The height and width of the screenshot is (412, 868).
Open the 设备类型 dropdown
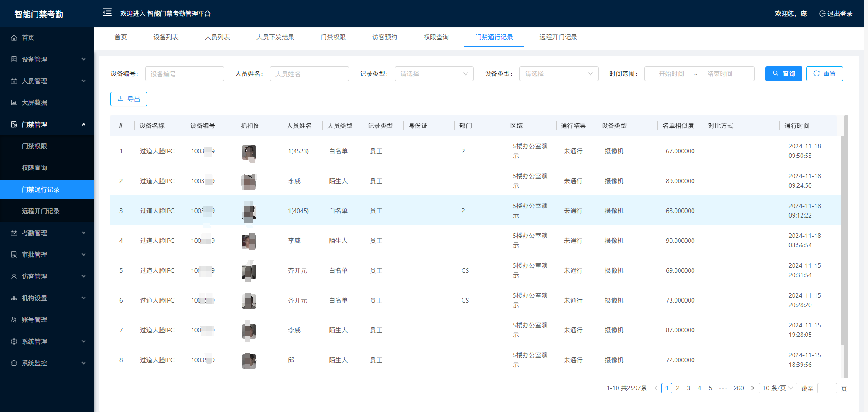click(x=559, y=74)
